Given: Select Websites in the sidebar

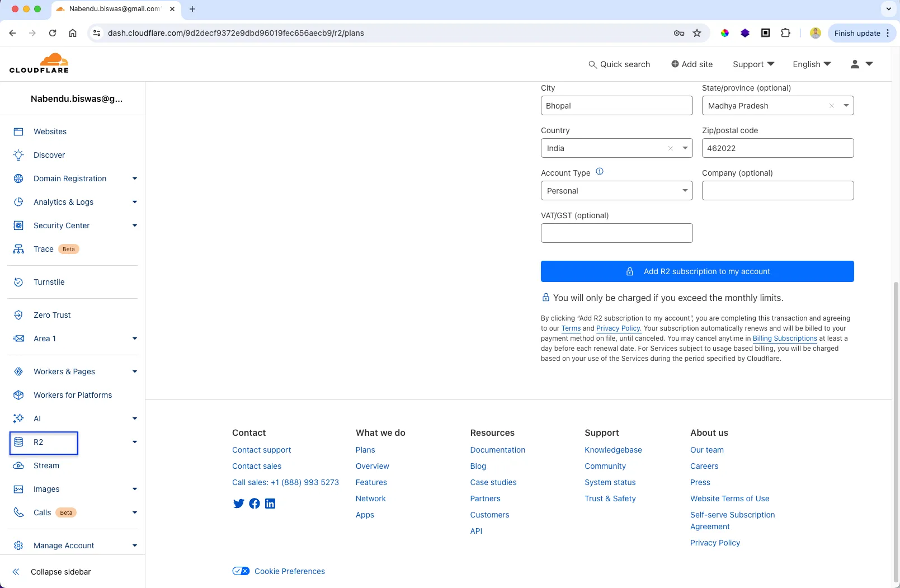Looking at the screenshot, I should 50,131.
